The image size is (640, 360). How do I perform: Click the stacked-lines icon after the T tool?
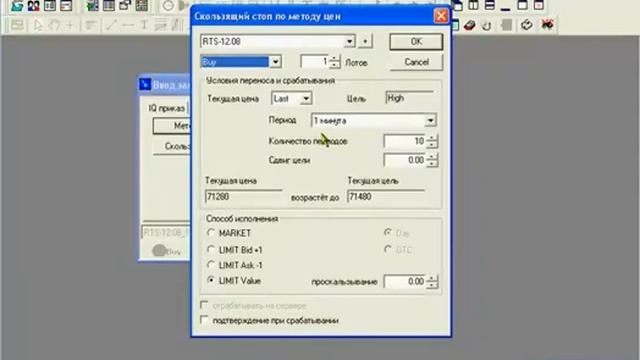coord(160,25)
